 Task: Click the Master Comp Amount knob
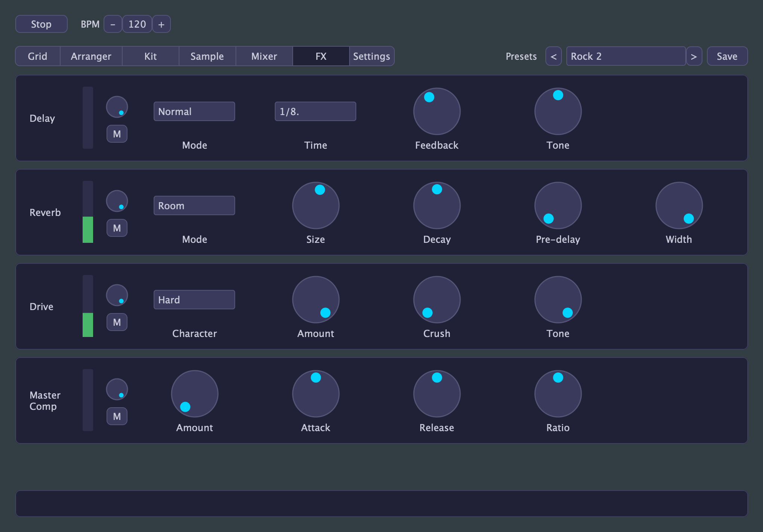[195, 394]
